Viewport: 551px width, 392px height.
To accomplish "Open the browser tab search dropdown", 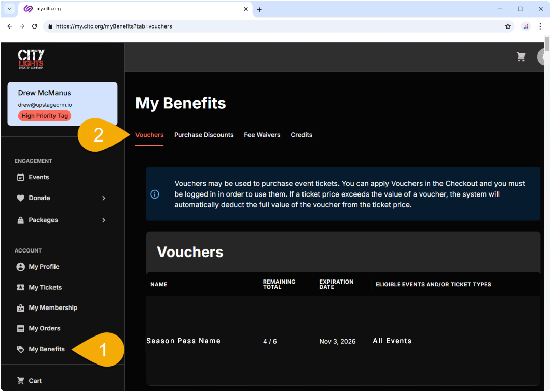I will (x=9, y=9).
